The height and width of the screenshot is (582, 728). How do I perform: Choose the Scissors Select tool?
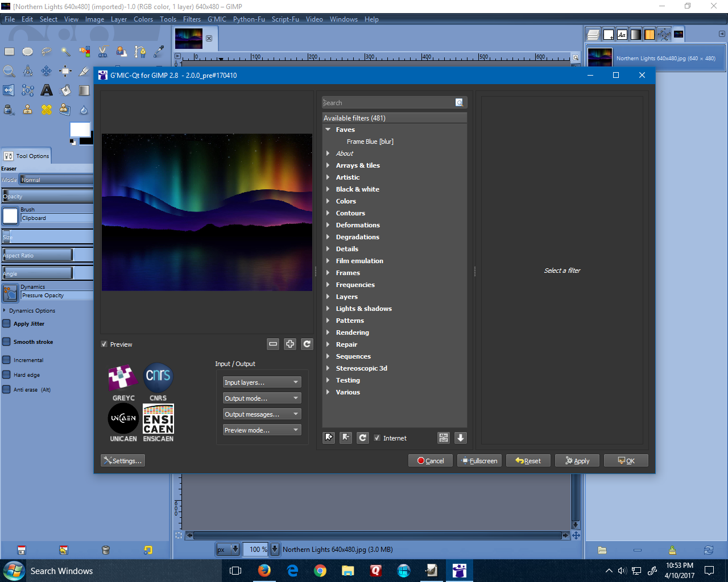(x=103, y=52)
